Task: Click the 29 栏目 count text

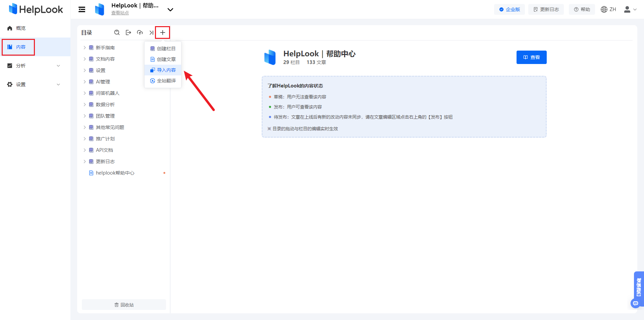Action: (x=291, y=62)
